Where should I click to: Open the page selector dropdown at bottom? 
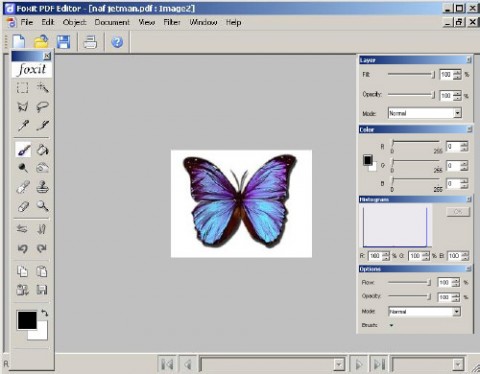(x=339, y=365)
